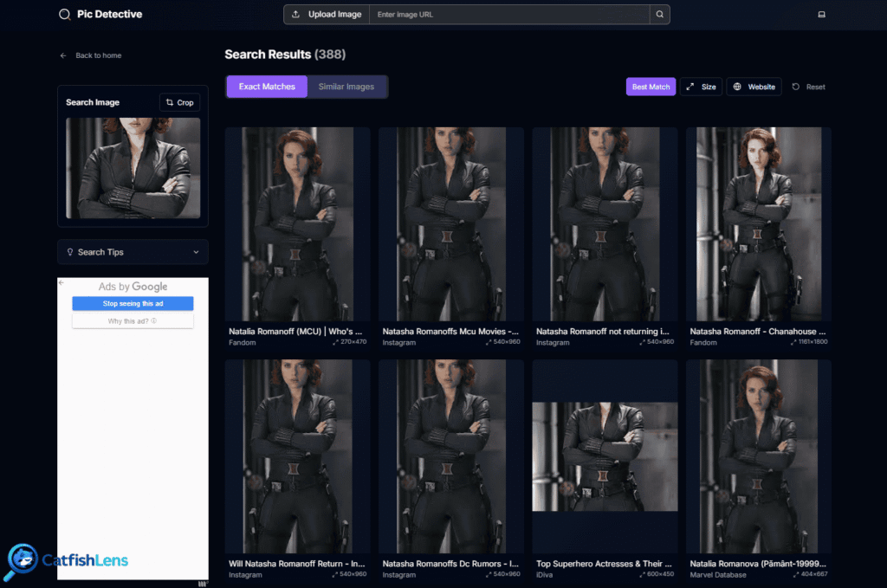Click the Why this ad? button
Viewport: 887px width, 588px height.
coord(133,320)
